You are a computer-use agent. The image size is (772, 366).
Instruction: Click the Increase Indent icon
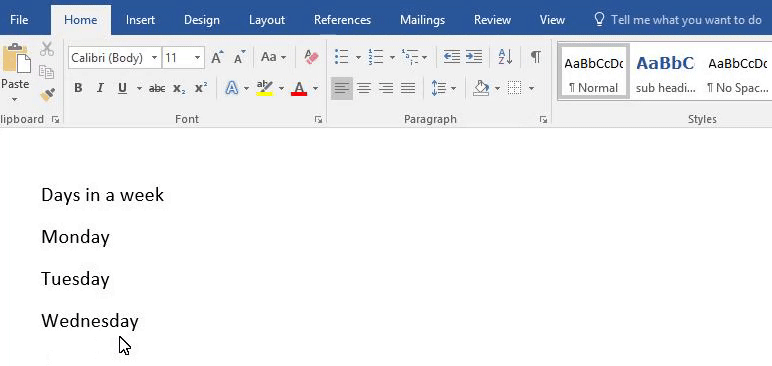(474, 57)
